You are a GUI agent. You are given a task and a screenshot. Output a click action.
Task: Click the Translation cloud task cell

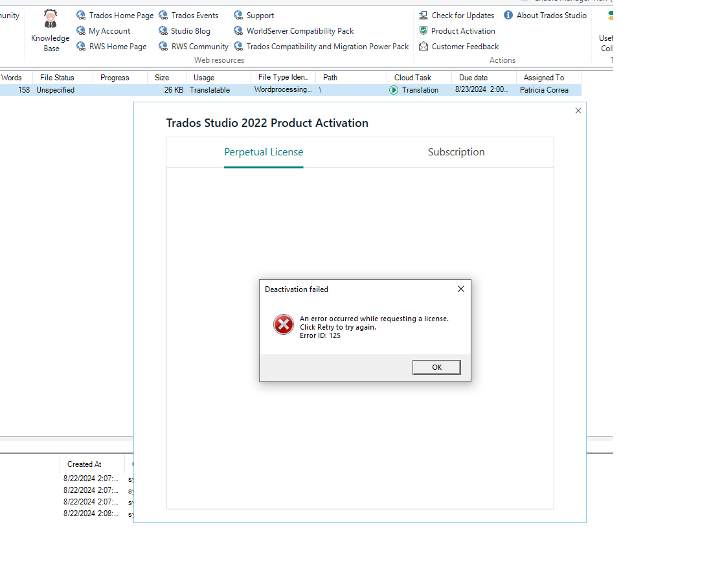coord(420,90)
